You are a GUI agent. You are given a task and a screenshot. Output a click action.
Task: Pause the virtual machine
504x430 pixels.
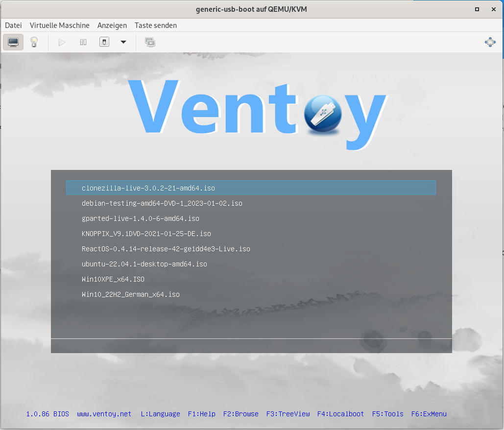[83, 42]
